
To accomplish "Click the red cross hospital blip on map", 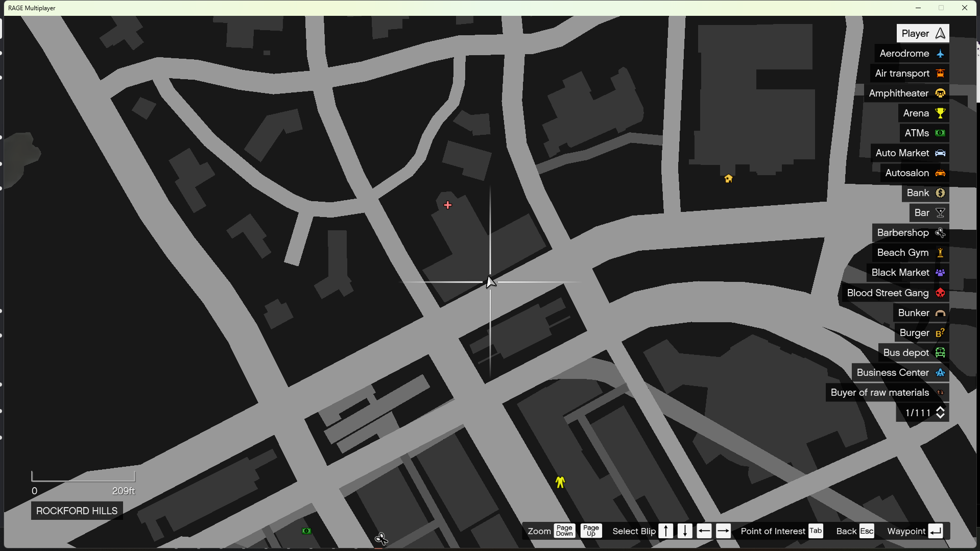I will tap(448, 205).
